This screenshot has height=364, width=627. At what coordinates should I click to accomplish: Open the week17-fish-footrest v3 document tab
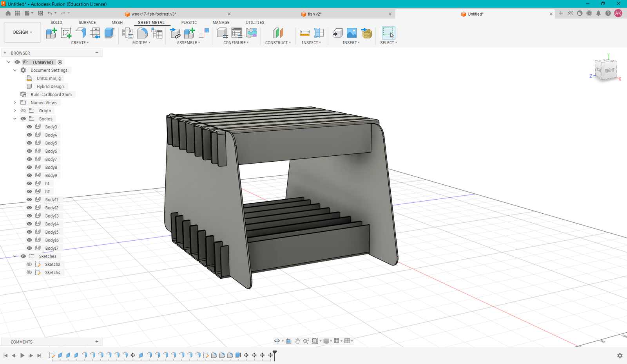coord(154,14)
